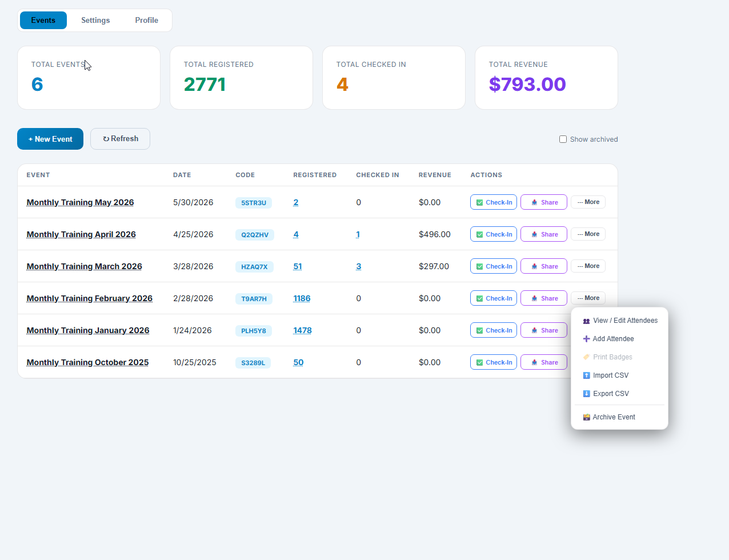Click event code S3289L badge
Image resolution: width=729 pixels, height=560 pixels.
point(253,363)
